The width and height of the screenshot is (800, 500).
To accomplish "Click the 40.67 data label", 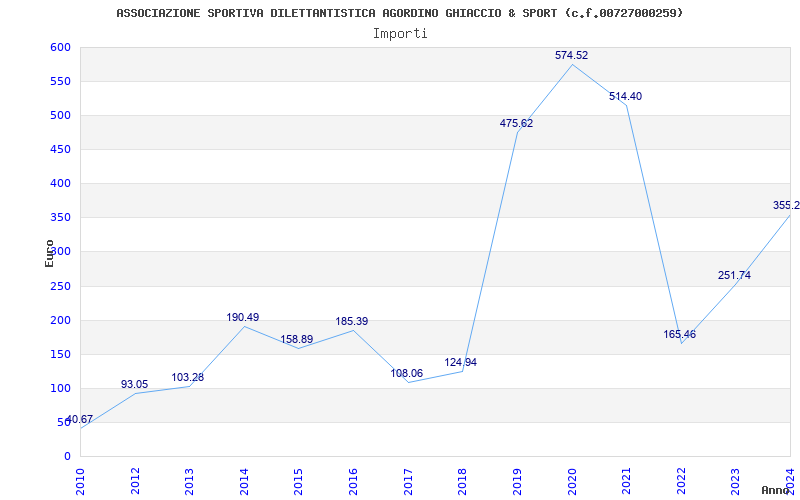I will tap(80, 419).
